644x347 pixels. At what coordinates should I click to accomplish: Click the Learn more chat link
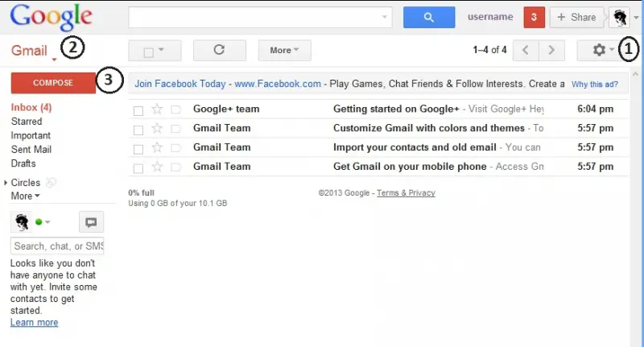click(x=34, y=323)
